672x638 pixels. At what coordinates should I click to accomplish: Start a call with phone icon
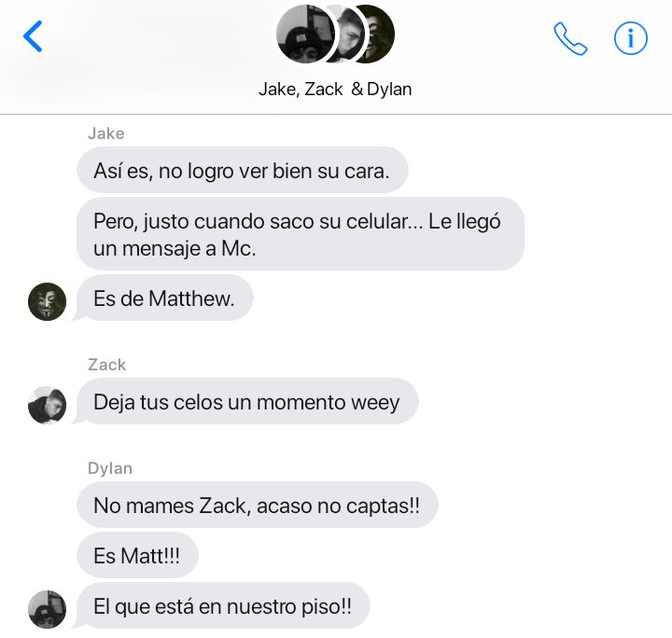(x=570, y=38)
